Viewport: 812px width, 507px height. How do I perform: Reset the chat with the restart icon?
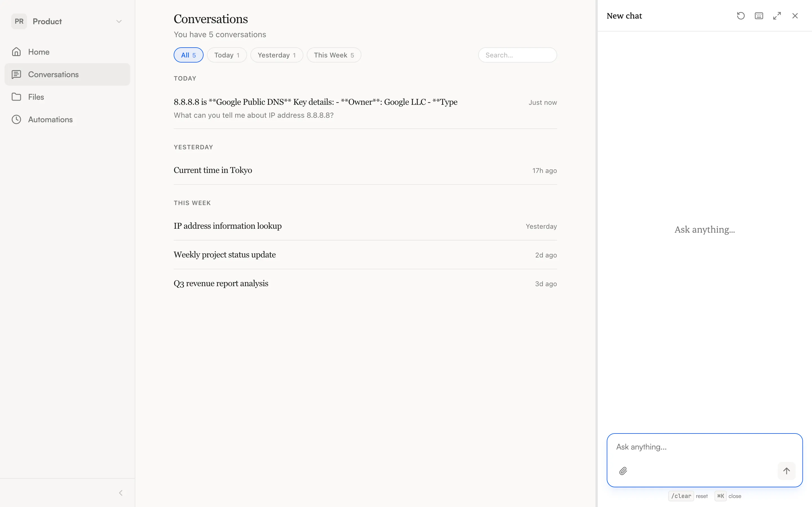741,15
